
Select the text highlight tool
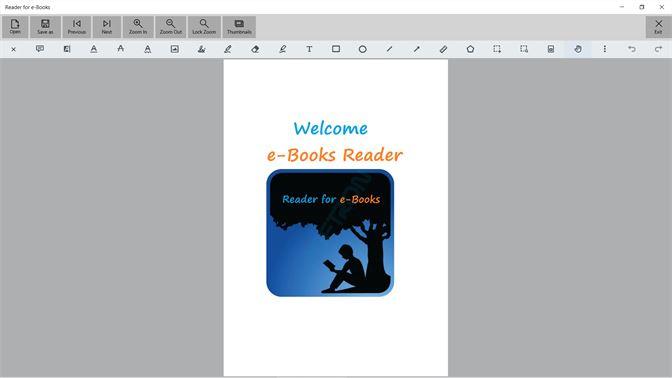[x=67, y=49]
